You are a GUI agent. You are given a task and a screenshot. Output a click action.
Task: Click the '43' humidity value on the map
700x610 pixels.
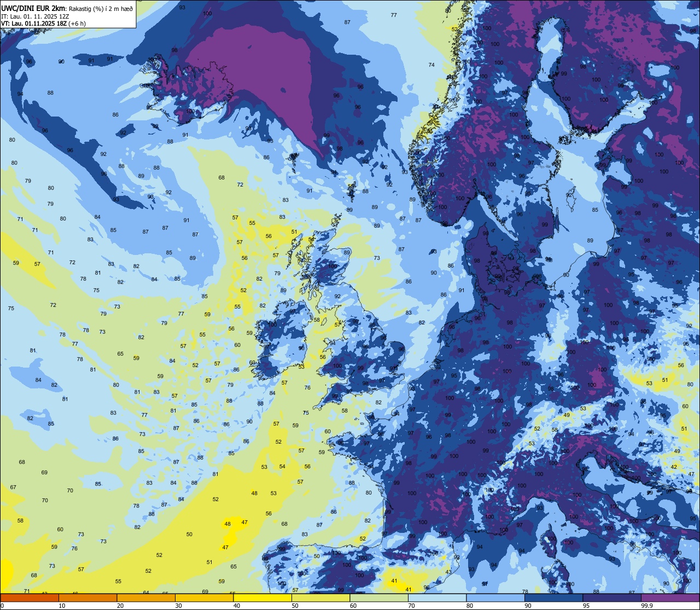point(448,572)
